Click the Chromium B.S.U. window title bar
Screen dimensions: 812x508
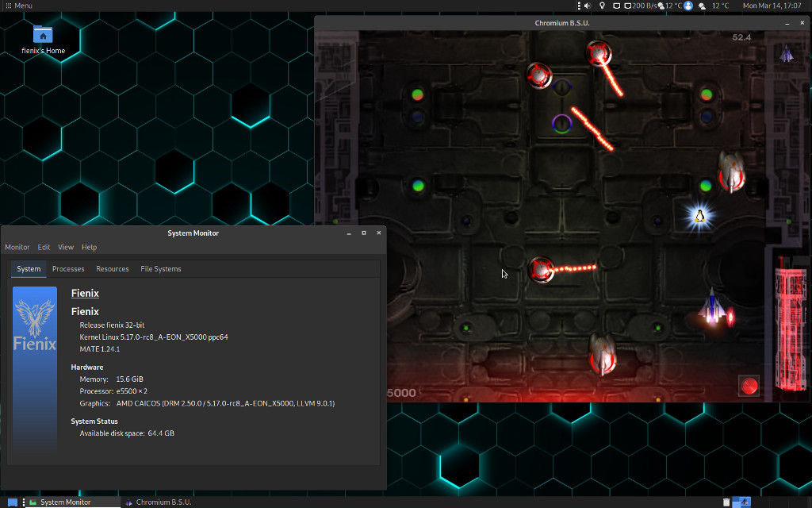click(x=562, y=23)
